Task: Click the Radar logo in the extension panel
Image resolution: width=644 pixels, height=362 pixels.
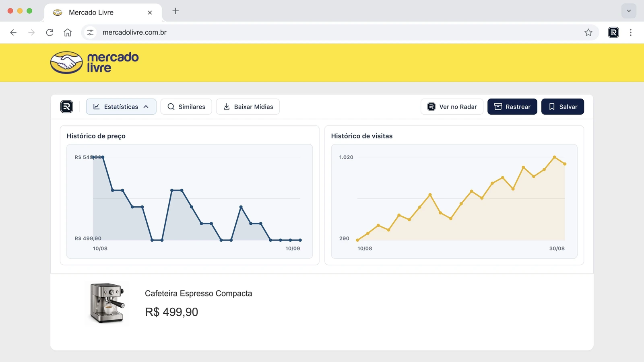Action: pyautogui.click(x=67, y=107)
